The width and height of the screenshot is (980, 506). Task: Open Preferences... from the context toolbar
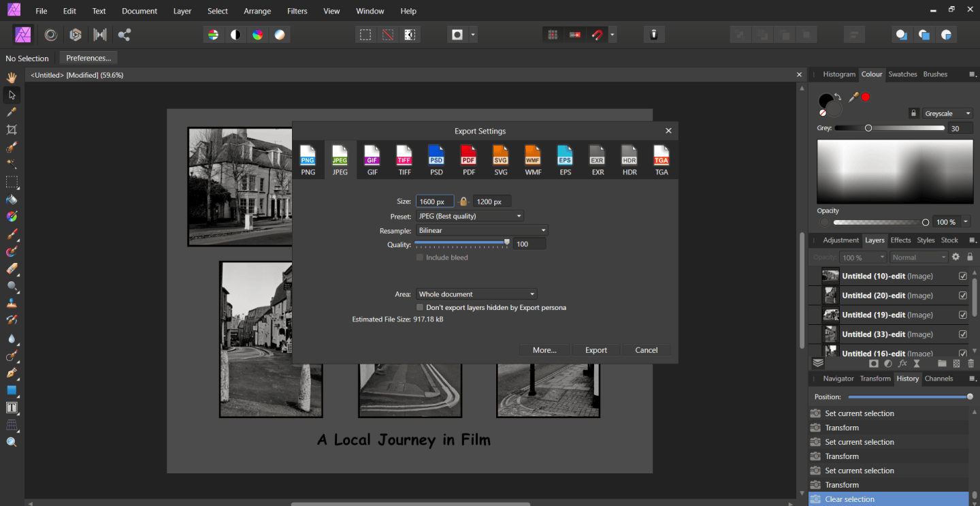[88, 58]
